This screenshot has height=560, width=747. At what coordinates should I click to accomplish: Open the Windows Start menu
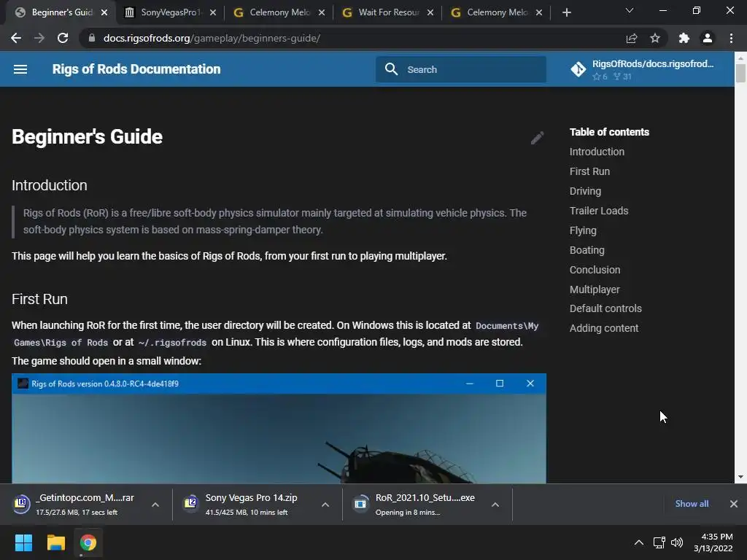click(23, 542)
